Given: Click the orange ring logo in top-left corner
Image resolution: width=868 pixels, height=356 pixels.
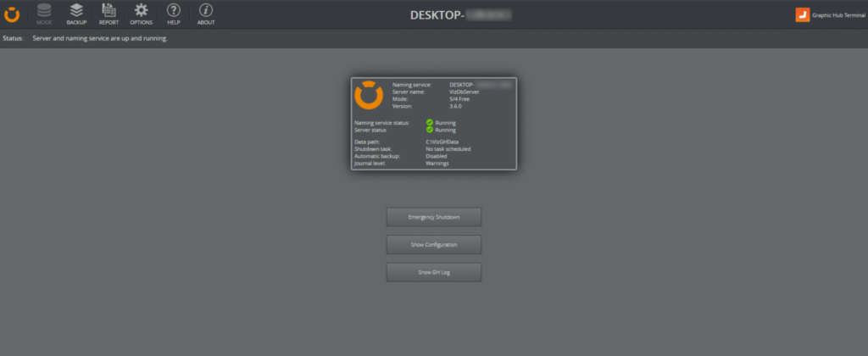Looking at the screenshot, I should [x=12, y=14].
